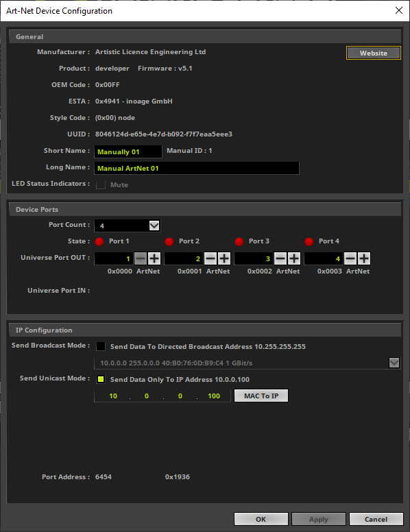Click plus button for Port 2 universe
Viewport: 410px width, 532px height.
(x=224, y=258)
